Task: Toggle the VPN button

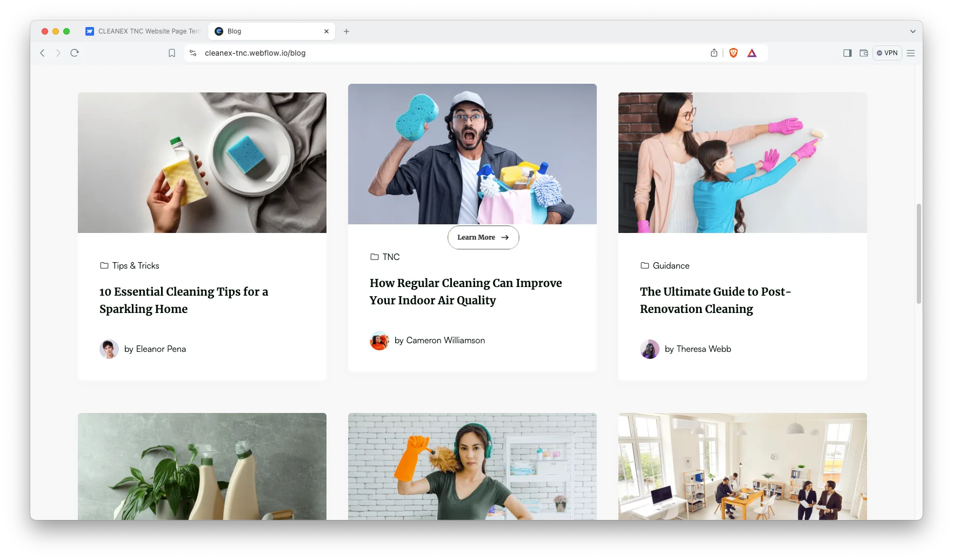Action: coord(887,53)
